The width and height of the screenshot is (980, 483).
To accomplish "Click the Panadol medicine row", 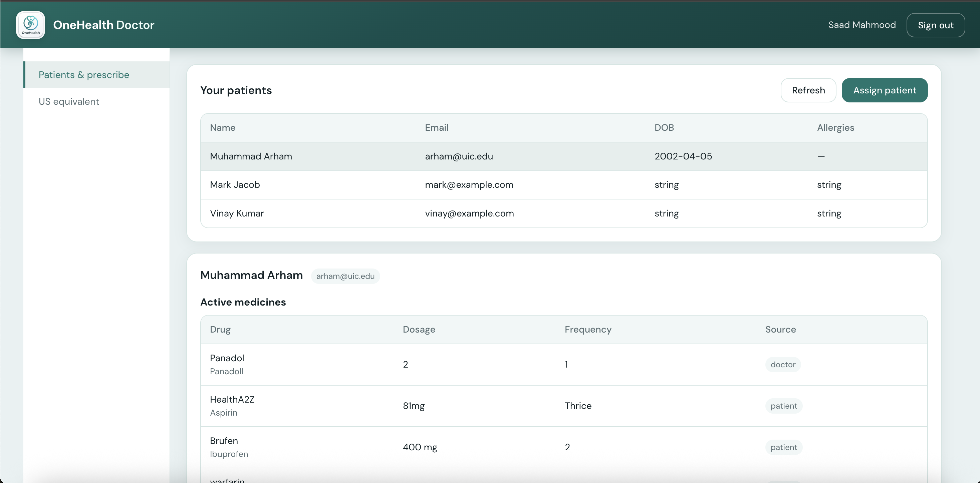I will pyautogui.click(x=227, y=364).
